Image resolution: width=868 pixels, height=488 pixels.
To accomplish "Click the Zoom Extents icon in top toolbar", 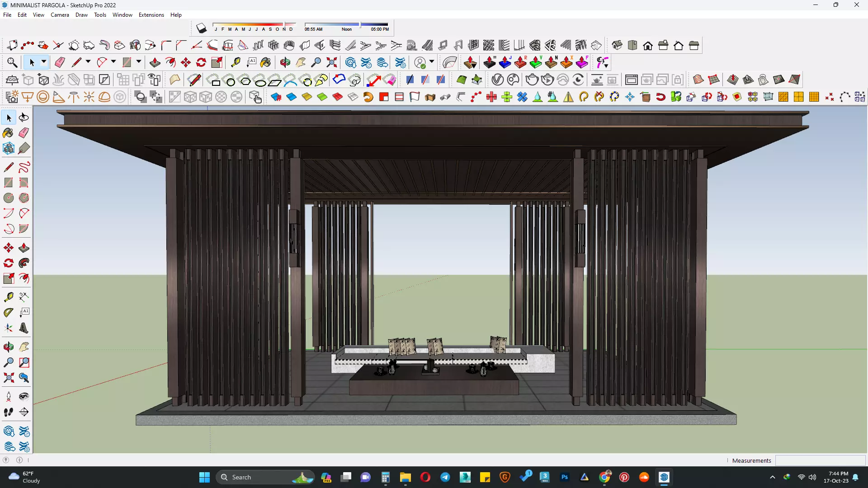I will [x=331, y=62].
